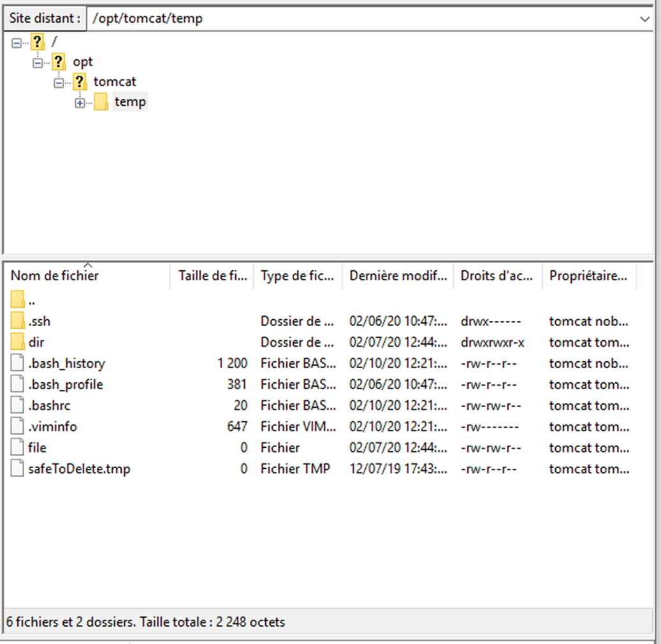Sort by Nom de fichier column
The height and width of the screenshot is (644, 661).
pyautogui.click(x=55, y=276)
